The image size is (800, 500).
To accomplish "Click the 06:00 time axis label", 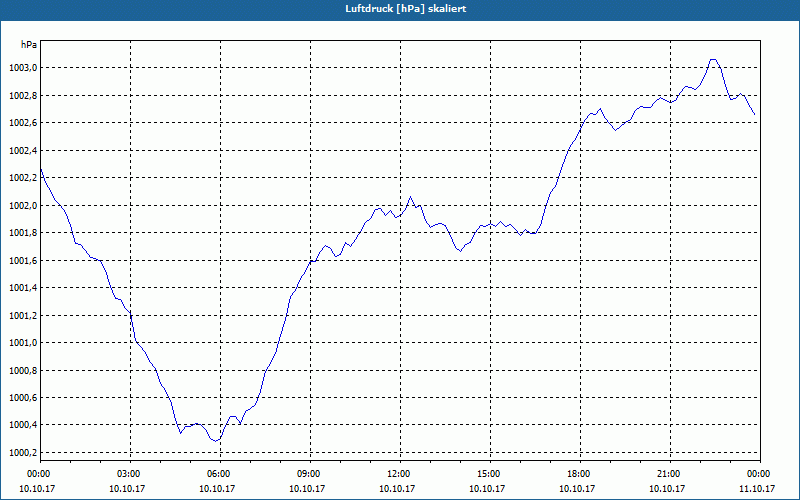I will coord(220,474).
